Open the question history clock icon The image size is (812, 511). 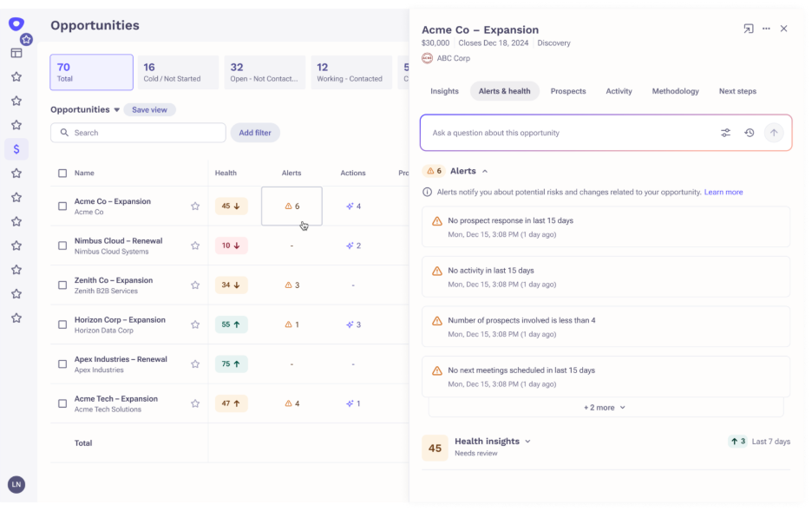[750, 133]
